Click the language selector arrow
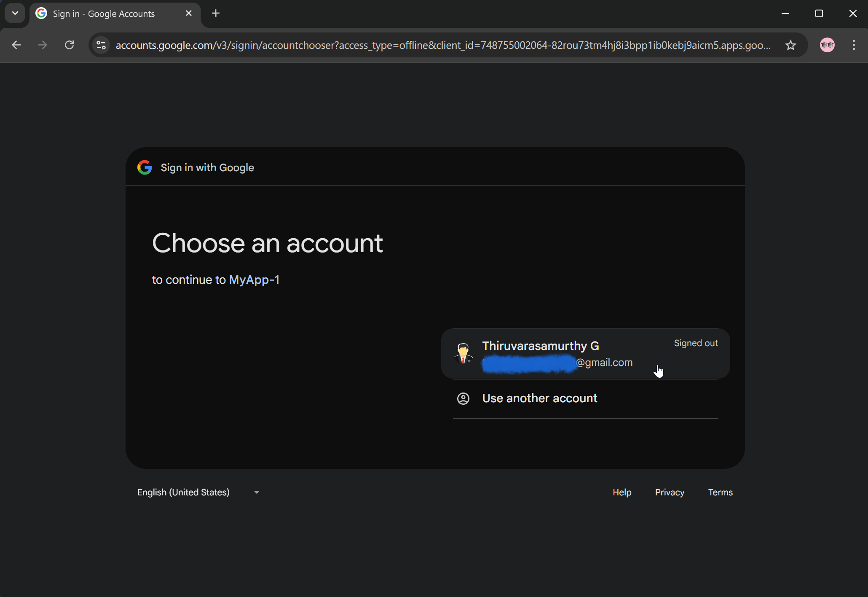 click(x=257, y=492)
